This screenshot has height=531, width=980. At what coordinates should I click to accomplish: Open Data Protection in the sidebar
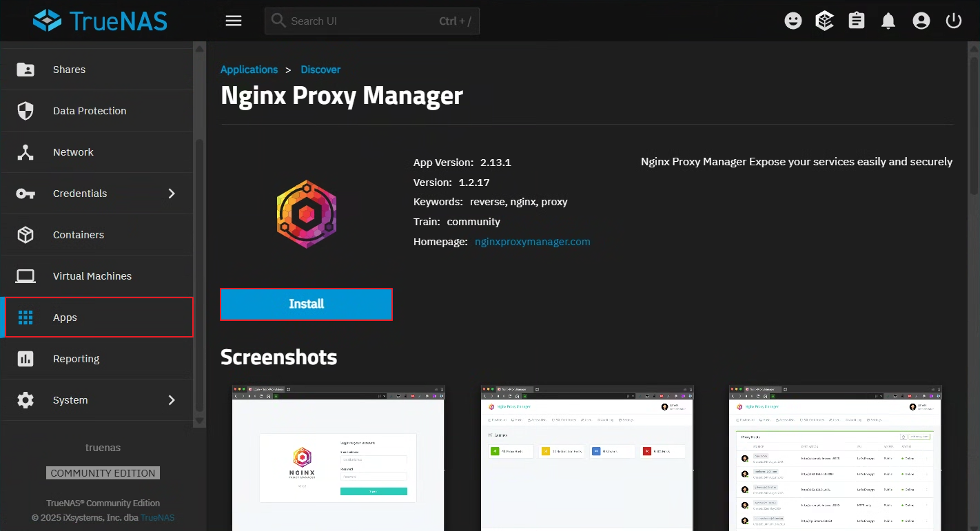pos(96,111)
